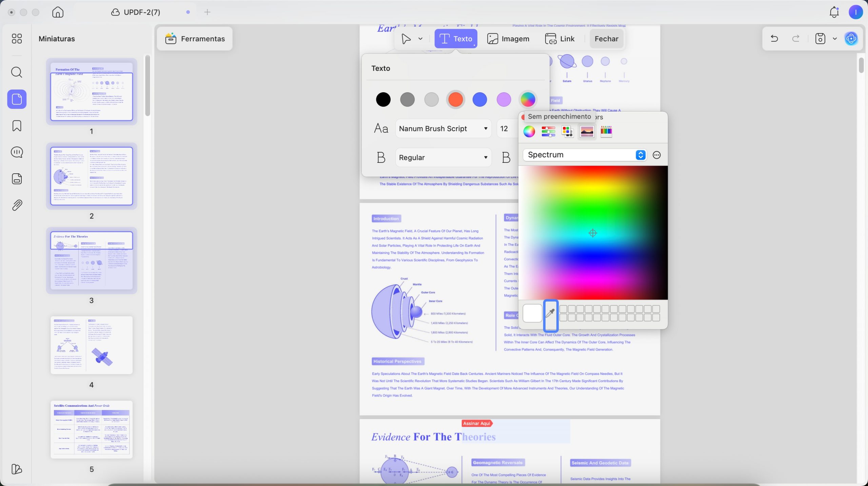Viewport: 868px width, 486px height.
Task: Select the Texto tool tab
Action: pyautogui.click(x=456, y=39)
